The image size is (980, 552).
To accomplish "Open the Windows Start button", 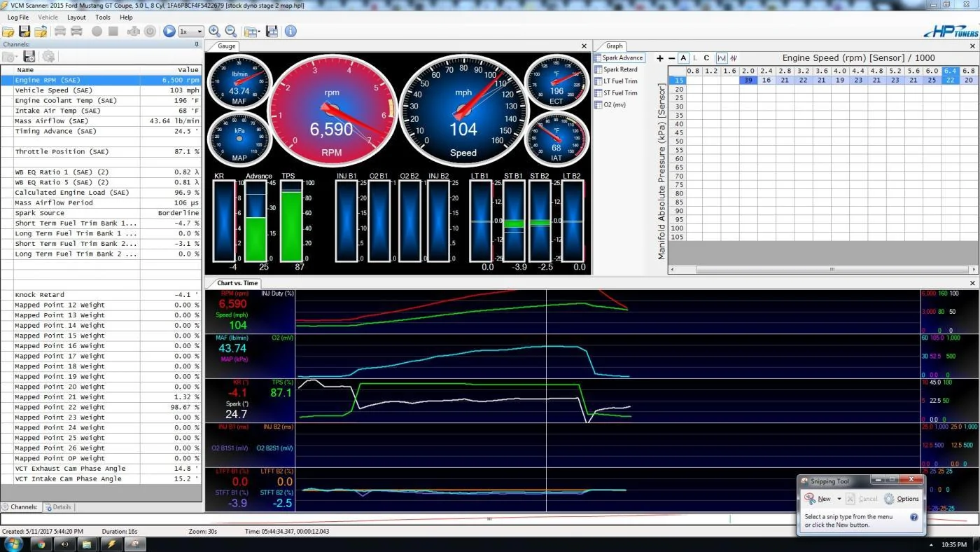I will pyautogui.click(x=13, y=544).
